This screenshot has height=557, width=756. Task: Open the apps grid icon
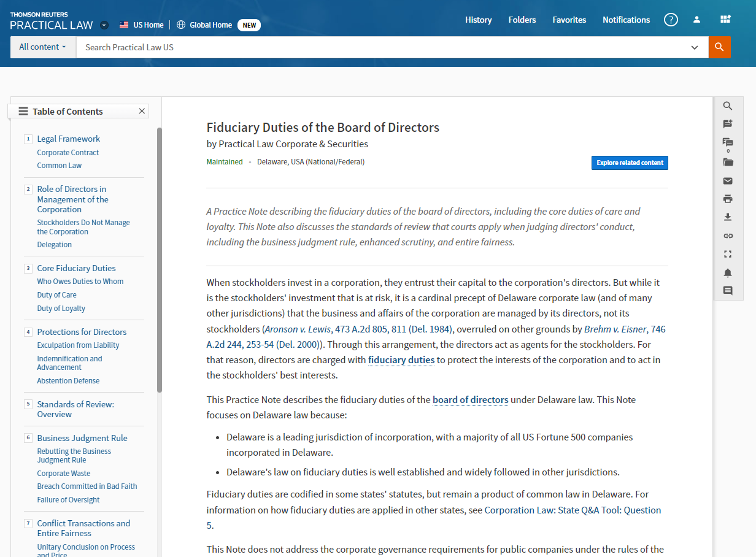click(x=725, y=20)
